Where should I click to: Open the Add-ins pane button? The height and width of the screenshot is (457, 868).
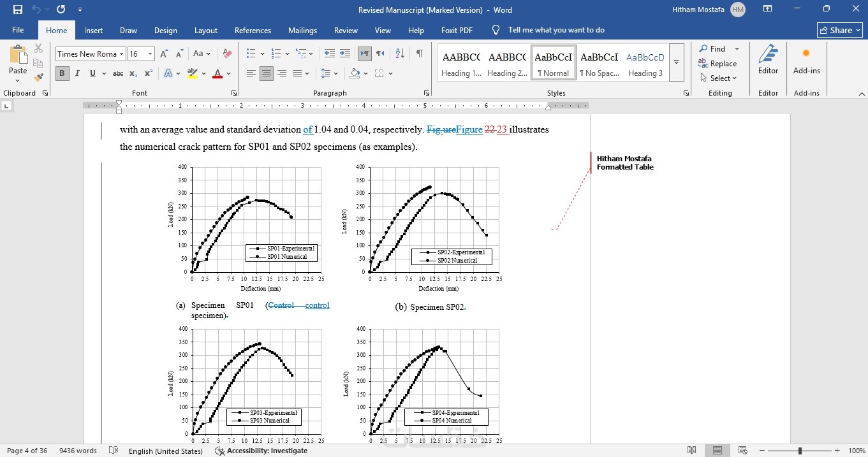(x=807, y=62)
